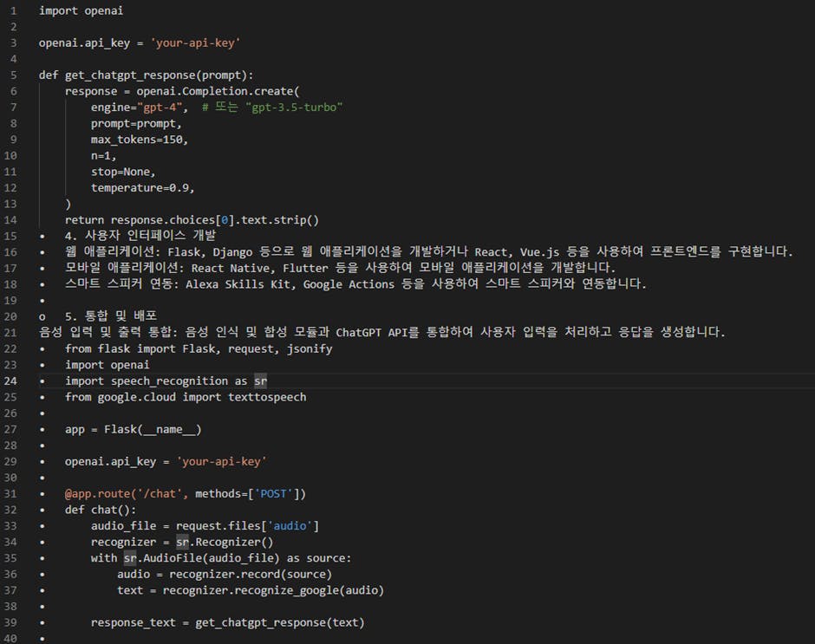Click 'temperature=0.9,' on line 12
The width and height of the screenshot is (815, 644).
pos(142,188)
